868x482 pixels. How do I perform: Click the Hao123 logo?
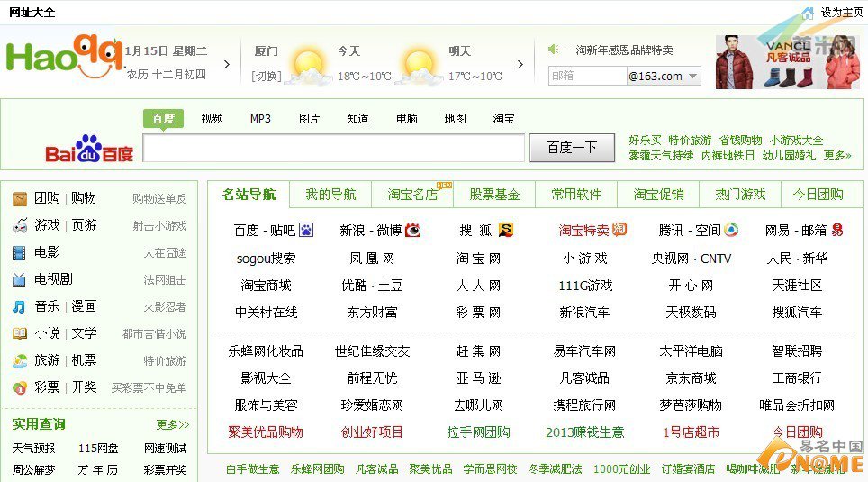[x=63, y=57]
